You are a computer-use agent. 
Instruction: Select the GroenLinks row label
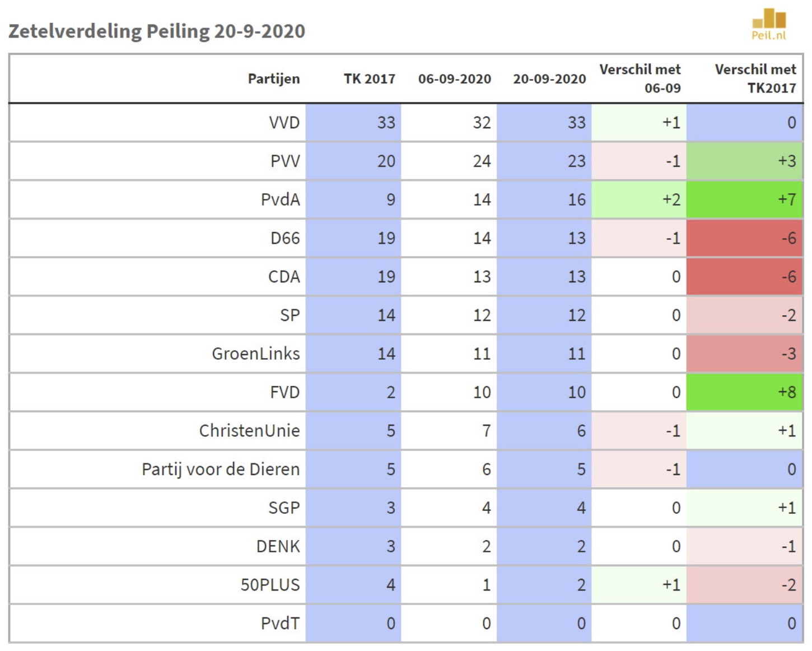(x=255, y=354)
